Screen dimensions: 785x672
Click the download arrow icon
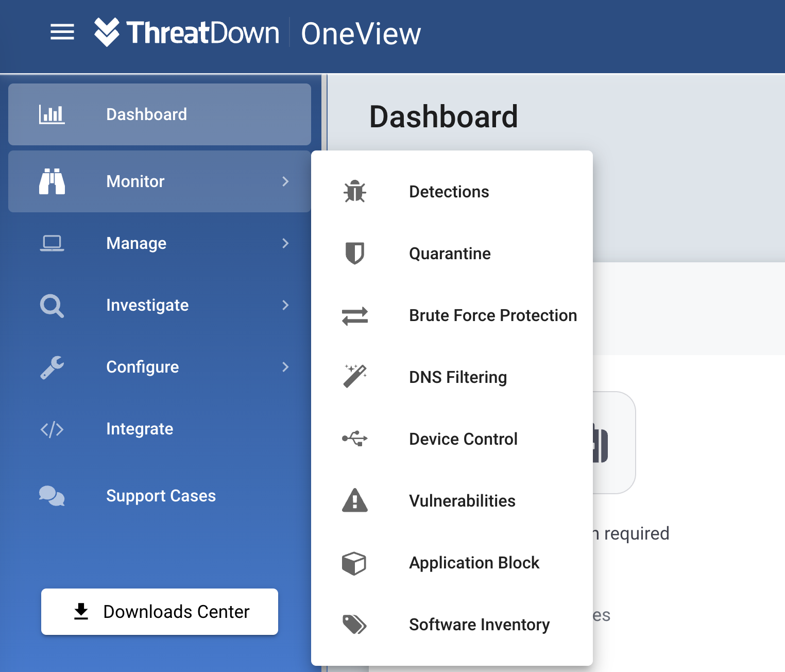click(81, 612)
